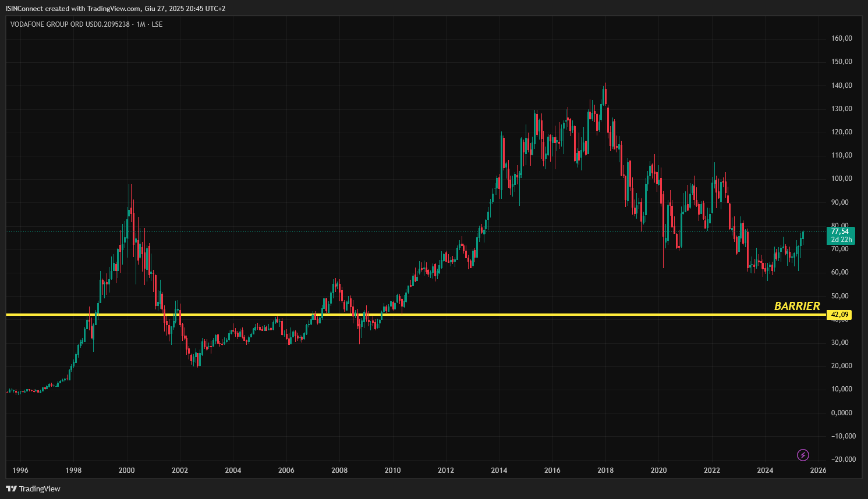Click the purple lightning bolt icon
The height and width of the screenshot is (499, 868).
[x=803, y=455]
